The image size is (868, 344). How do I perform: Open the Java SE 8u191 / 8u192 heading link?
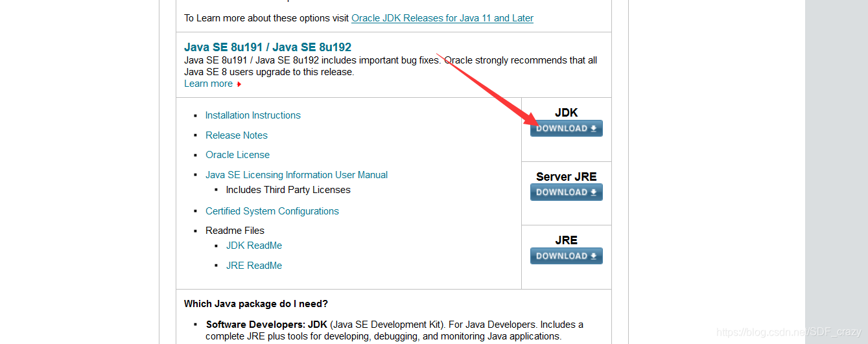(268, 47)
